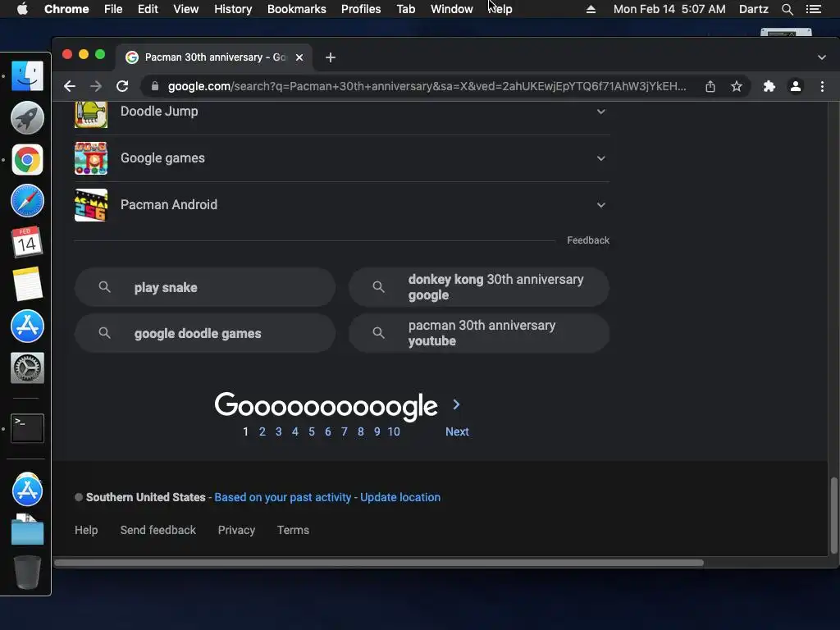This screenshot has width=840, height=630.
Task: Click Send feedback in footer
Action: tap(158, 530)
